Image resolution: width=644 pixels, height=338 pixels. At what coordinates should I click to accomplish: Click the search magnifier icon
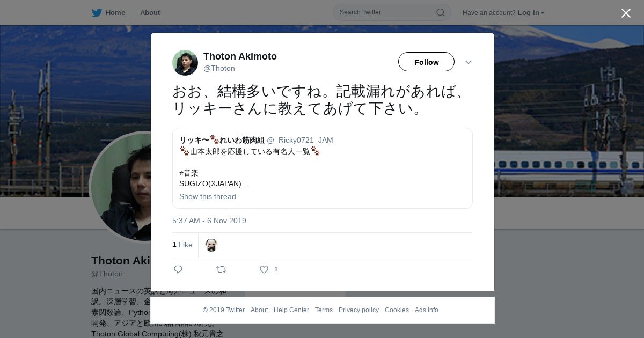pos(440,12)
